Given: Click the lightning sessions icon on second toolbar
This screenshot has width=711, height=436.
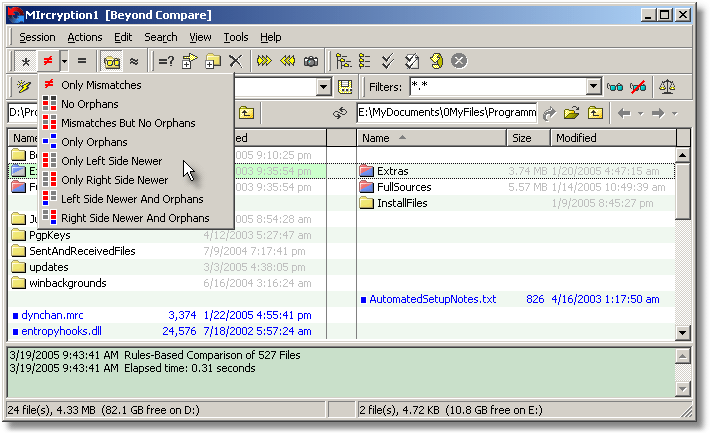Looking at the screenshot, I should [24, 87].
